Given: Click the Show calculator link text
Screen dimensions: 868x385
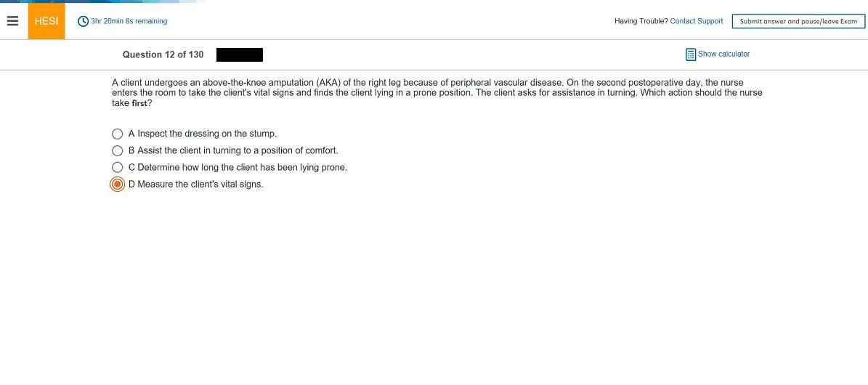Looking at the screenshot, I should point(723,54).
